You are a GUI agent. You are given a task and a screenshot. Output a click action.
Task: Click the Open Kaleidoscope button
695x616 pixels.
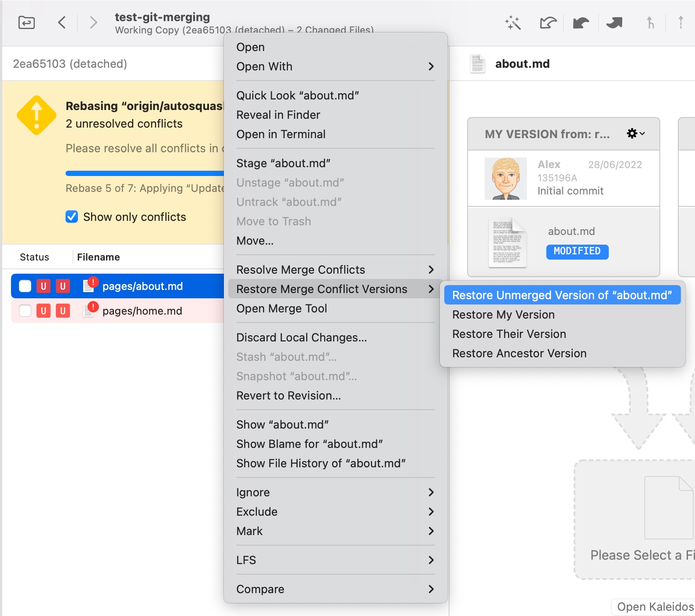[x=655, y=607]
